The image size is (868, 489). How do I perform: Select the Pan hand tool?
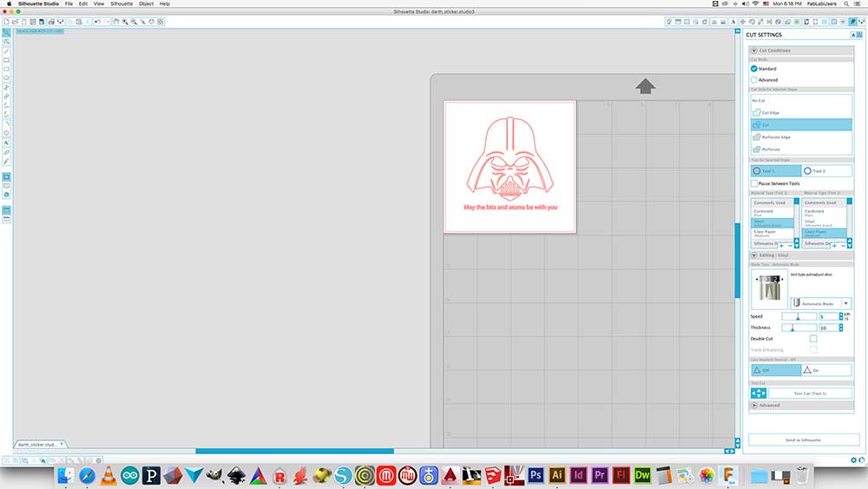coord(116,22)
